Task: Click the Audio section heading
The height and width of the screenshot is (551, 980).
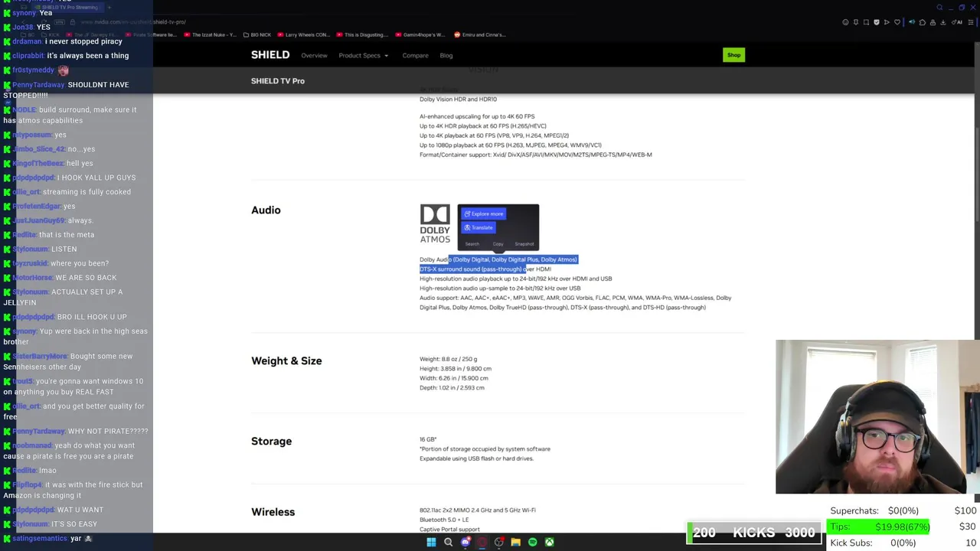Action: pyautogui.click(x=266, y=210)
